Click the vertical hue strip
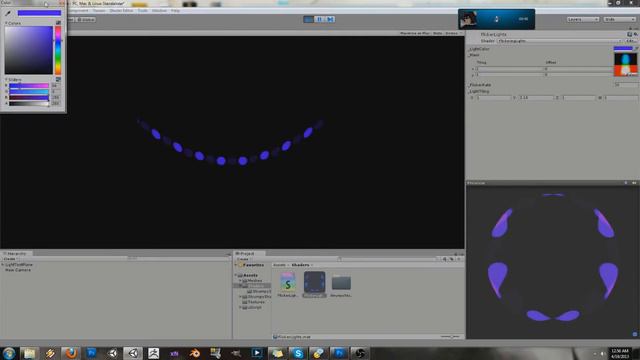 pyautogui.click(x=58, y=50)
